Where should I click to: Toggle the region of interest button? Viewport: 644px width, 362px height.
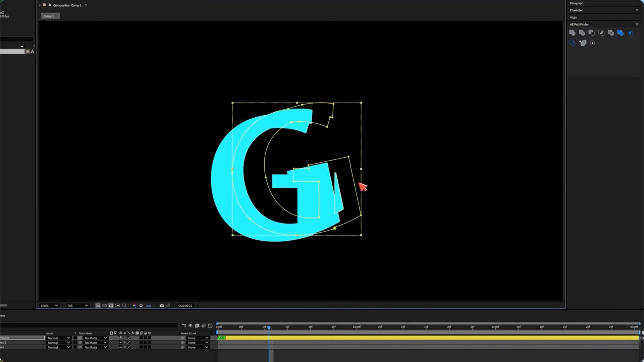117,306
